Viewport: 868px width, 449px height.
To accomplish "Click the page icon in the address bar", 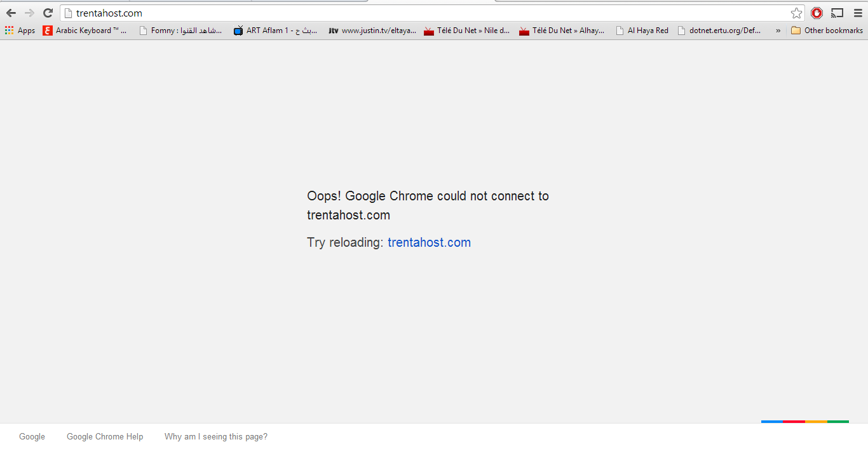I will [x=68, y=13].
